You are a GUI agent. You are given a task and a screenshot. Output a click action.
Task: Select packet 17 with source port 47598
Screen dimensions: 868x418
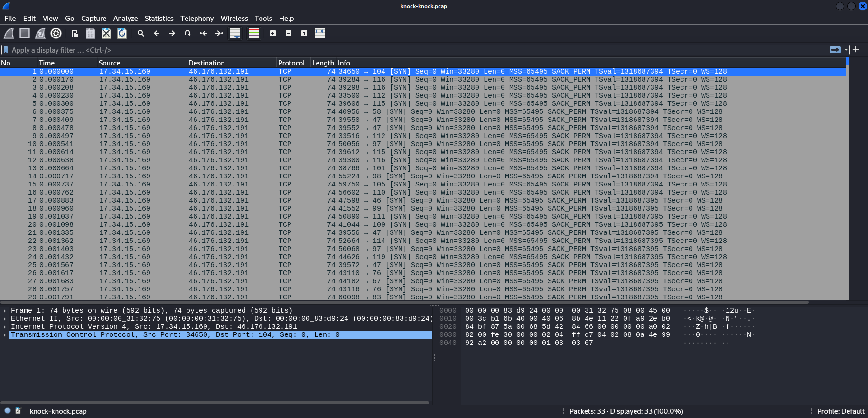tap(422, 200)
